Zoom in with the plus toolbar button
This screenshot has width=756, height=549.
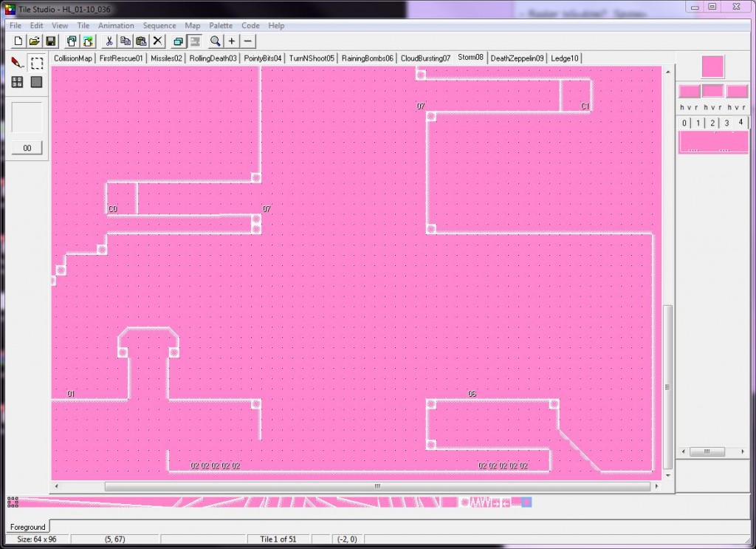[x=232, y=41]
